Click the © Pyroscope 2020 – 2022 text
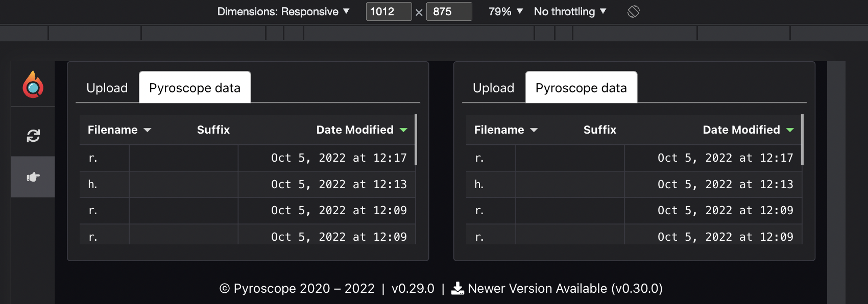 point(297,288)
